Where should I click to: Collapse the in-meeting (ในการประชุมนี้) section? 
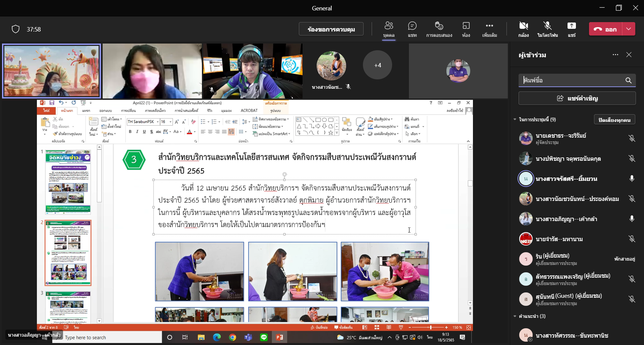515,119
